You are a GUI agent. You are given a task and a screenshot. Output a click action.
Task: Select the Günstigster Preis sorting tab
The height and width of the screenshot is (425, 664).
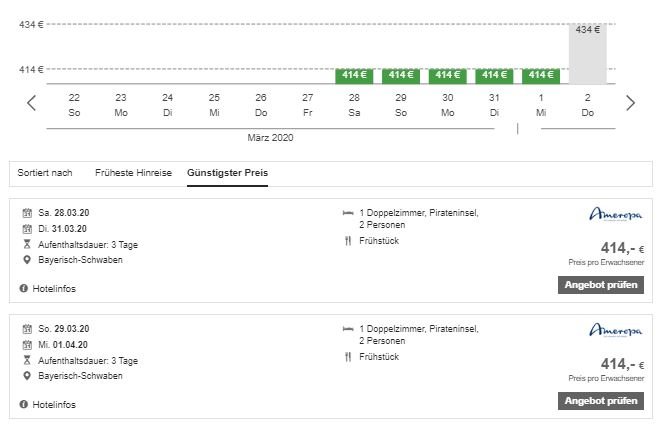(x=227, y=173)
